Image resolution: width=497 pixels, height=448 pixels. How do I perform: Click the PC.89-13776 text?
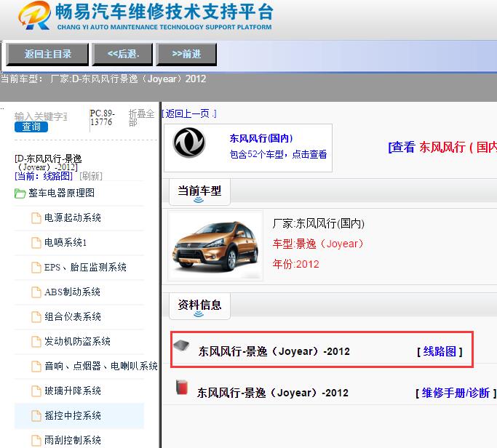coord(103,118)
